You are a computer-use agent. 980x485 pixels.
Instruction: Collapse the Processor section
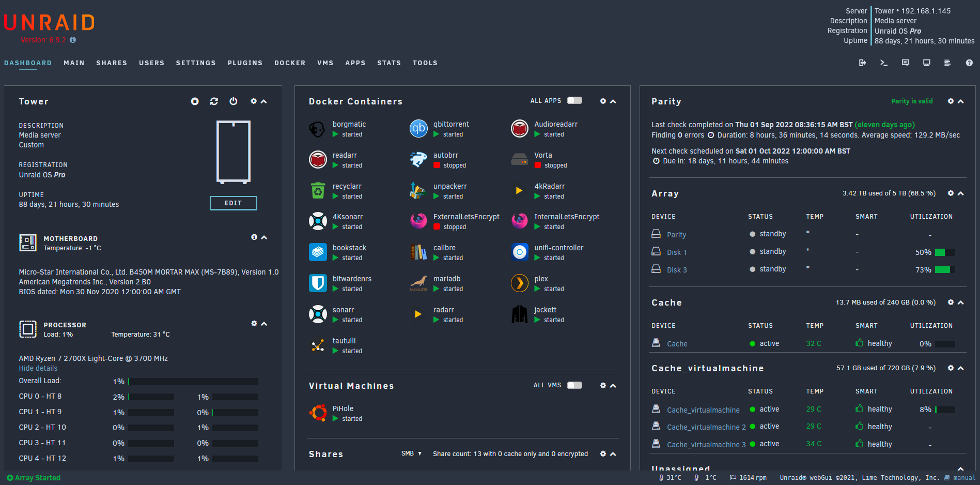264,324
